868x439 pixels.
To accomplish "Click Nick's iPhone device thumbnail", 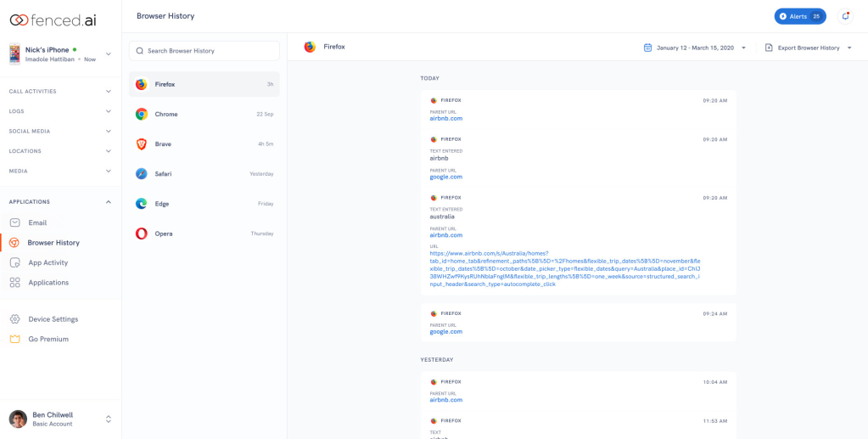I will 14,53.
